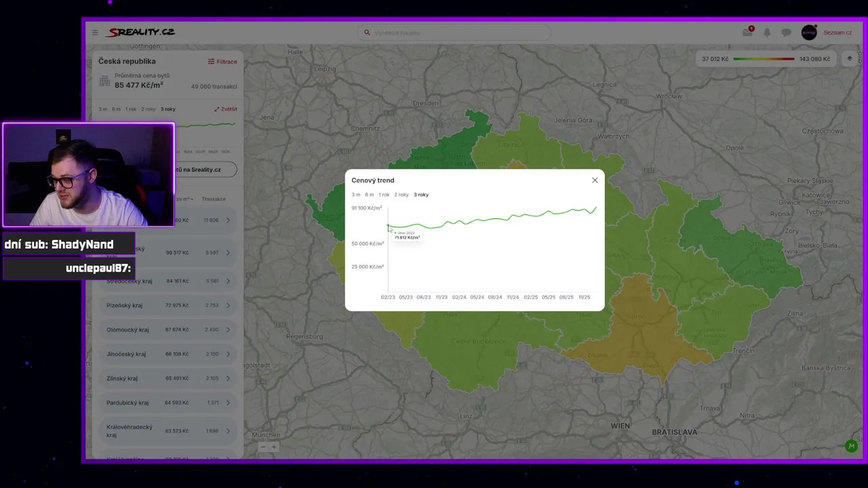Screen dimensions: 868x488
Task: Select '2 roky' in Cenový trend dialog
Action: (401, 195)
